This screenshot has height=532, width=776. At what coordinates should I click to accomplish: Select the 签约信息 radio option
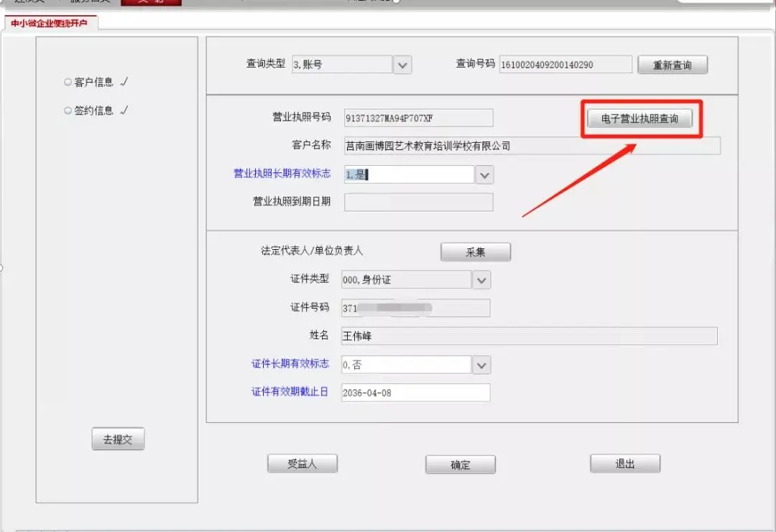click(x=68, y=111)
